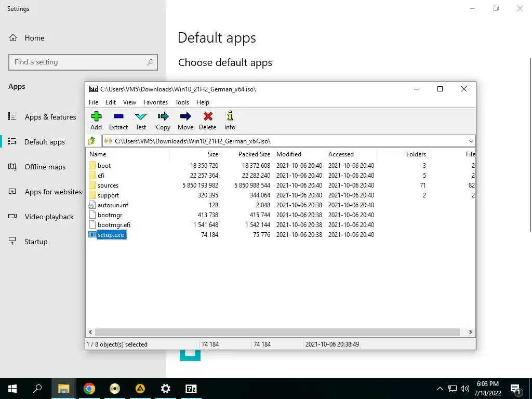Extract files using the Extract icon
Viewport: 532px width, 399px height.
click(118, 121)
